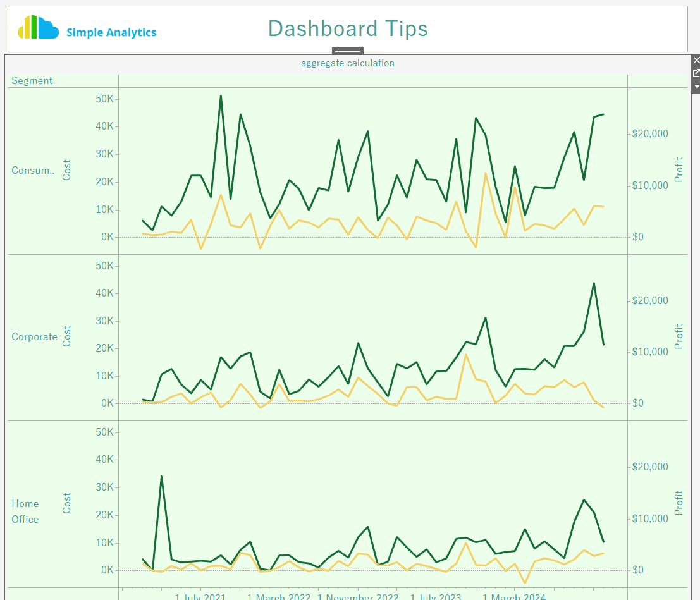Viewport: 700px width, 600px height.
Task: Select the Dashboard Tips title text
Action: click(x=348, y=28)
